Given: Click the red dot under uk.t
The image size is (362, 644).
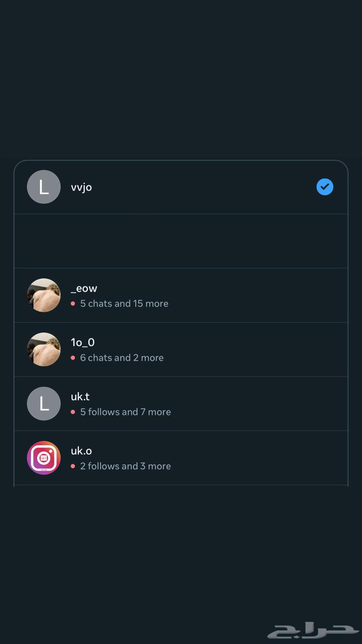Looking at the screenshot, I should click(73, 412).
